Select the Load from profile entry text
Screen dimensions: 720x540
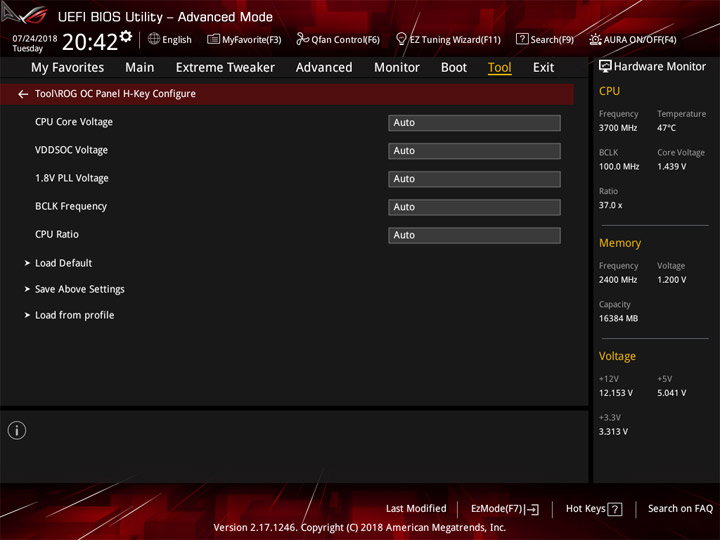point(74,315)
